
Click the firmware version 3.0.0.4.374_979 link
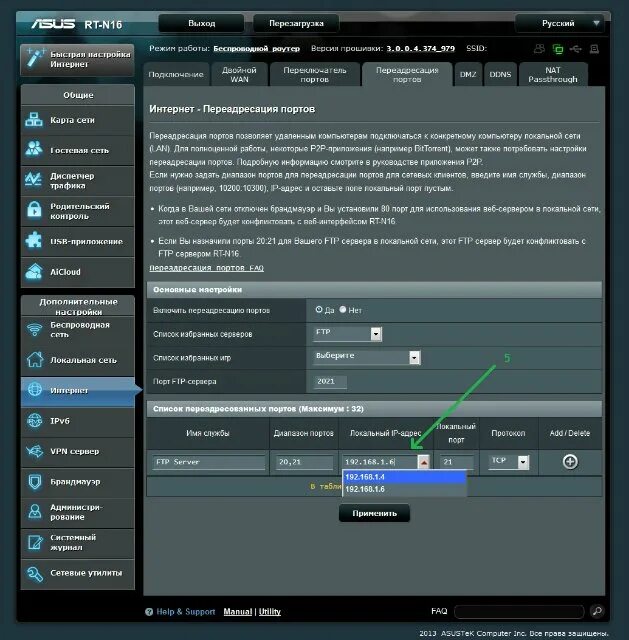tap(420, 49)
